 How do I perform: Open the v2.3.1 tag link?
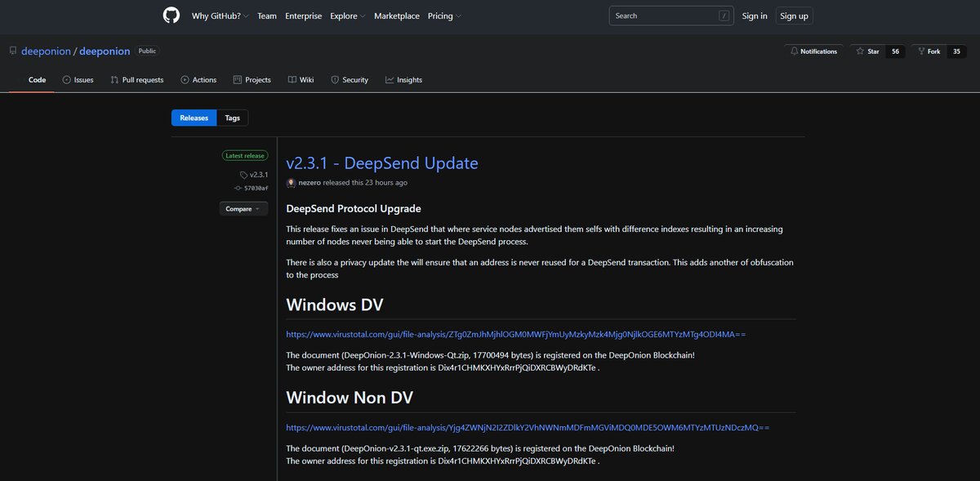(254, 175)
